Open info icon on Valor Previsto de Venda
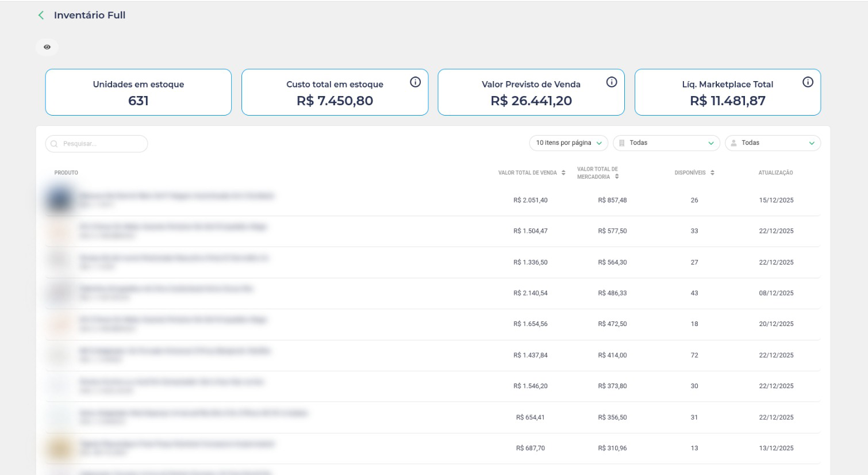This screenshot has height=475, width=868. point(612,82)
